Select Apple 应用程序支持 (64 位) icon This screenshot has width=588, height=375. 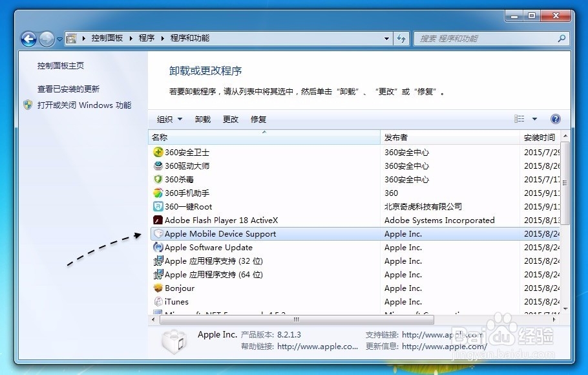[158, 274]
